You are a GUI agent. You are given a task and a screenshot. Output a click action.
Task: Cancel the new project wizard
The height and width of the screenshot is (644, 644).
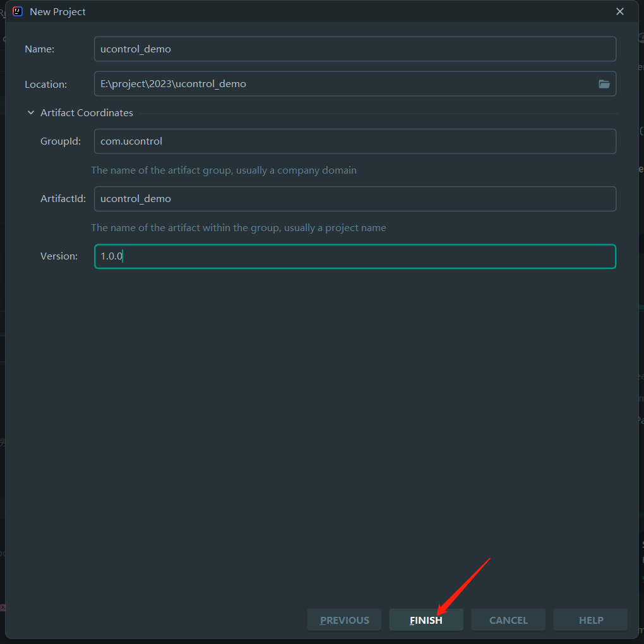(508, 620)
